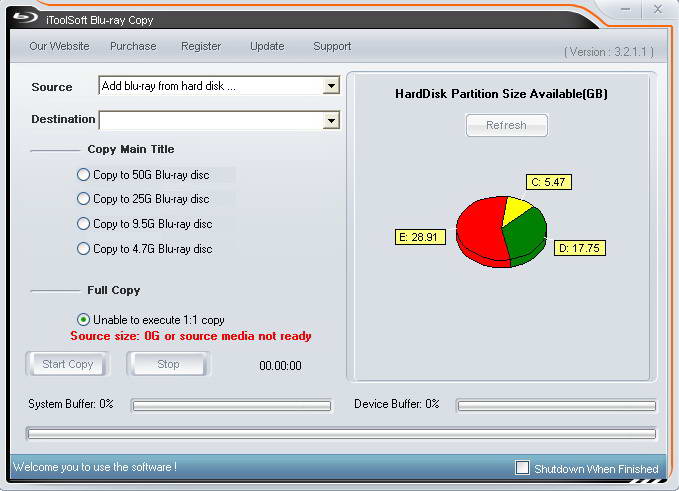The image size is (679, 491).
Task: Click the yellow C: pie slice
Action: click(x=516, y=208)
